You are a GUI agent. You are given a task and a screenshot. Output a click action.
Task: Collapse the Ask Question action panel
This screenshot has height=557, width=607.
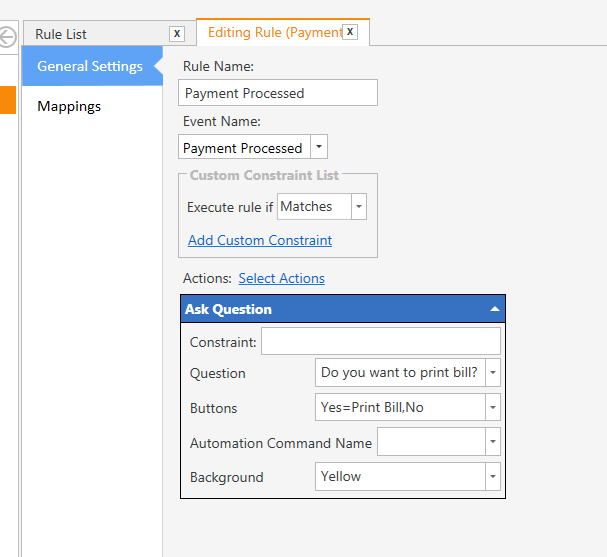[x=494, y=309]
